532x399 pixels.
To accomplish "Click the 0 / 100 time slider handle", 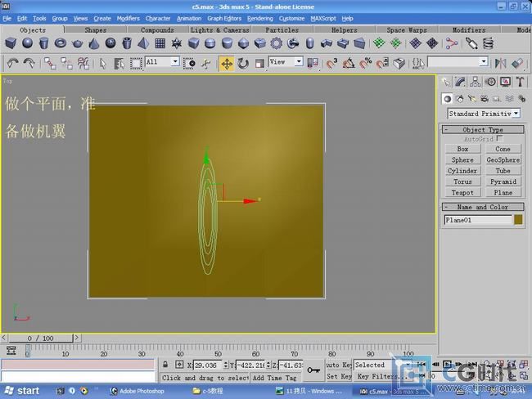I will click(40, 338).
